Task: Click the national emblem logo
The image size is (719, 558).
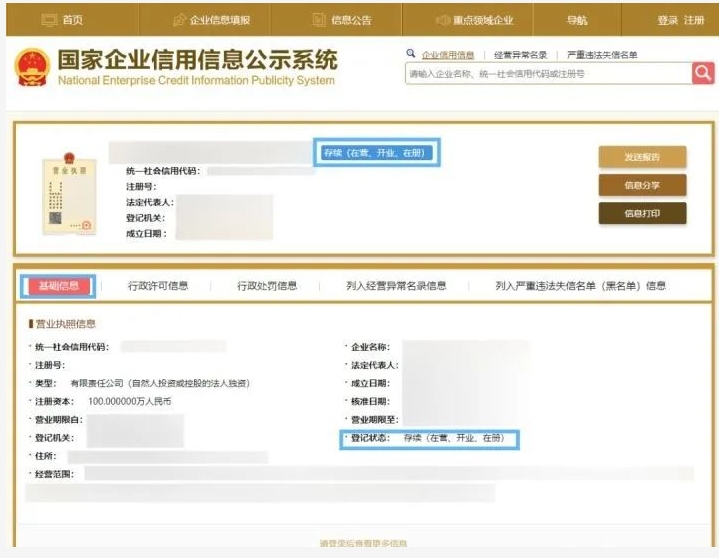Action: (32, 67)
